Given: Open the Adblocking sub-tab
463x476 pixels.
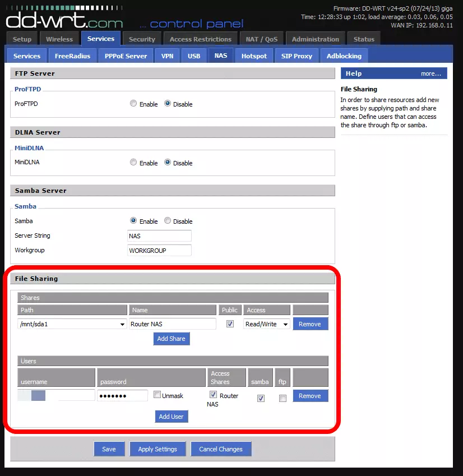Looking at the screenshot, I should pyautogui.click(x=344, y=56).
